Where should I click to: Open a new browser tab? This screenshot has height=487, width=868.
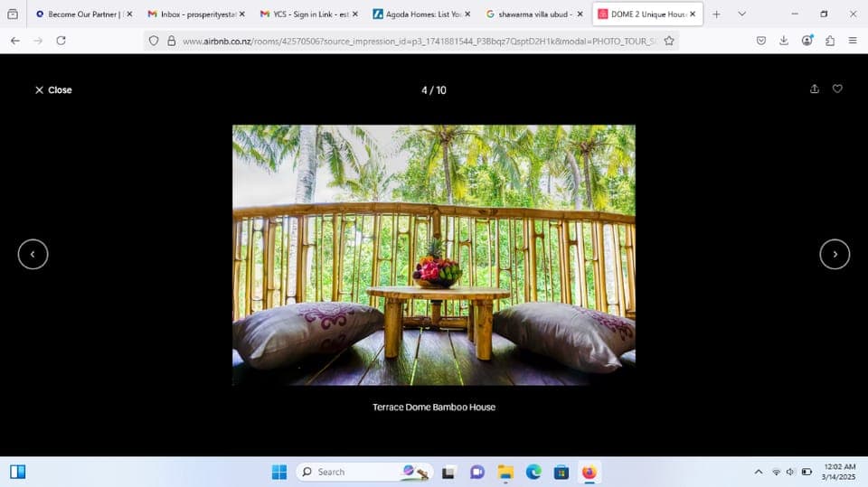pyautogui.click(x=716, y=14)
